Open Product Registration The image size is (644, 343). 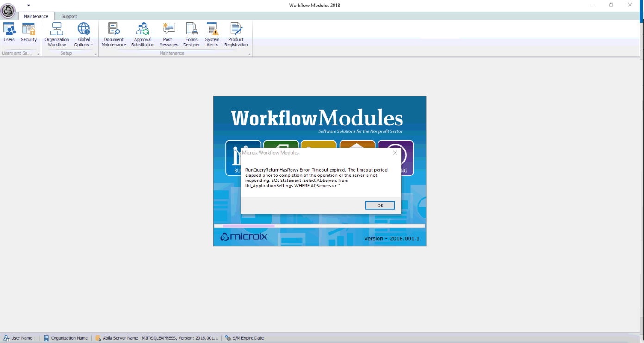coord(236,35)
